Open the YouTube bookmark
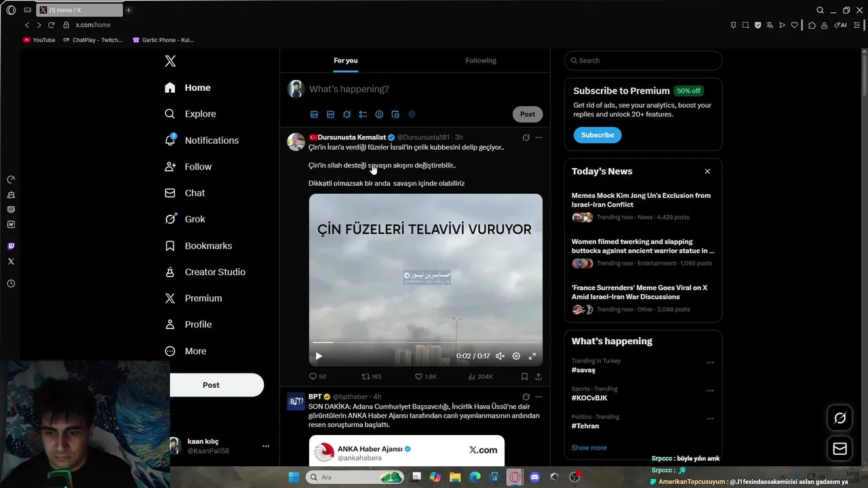 (x=39, y=40)
